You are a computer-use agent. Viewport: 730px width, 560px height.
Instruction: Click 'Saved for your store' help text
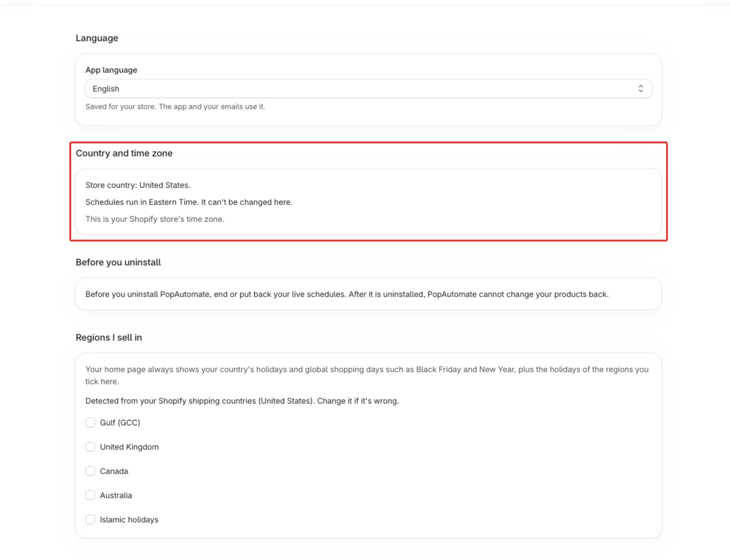pyautogui.click(x=175, y=107)
